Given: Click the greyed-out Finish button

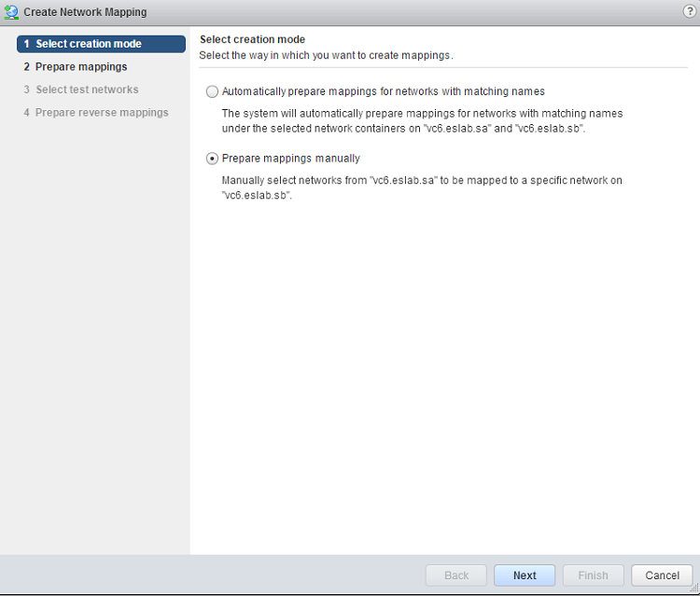Looking at the screenshot, I should click(593, 575).
